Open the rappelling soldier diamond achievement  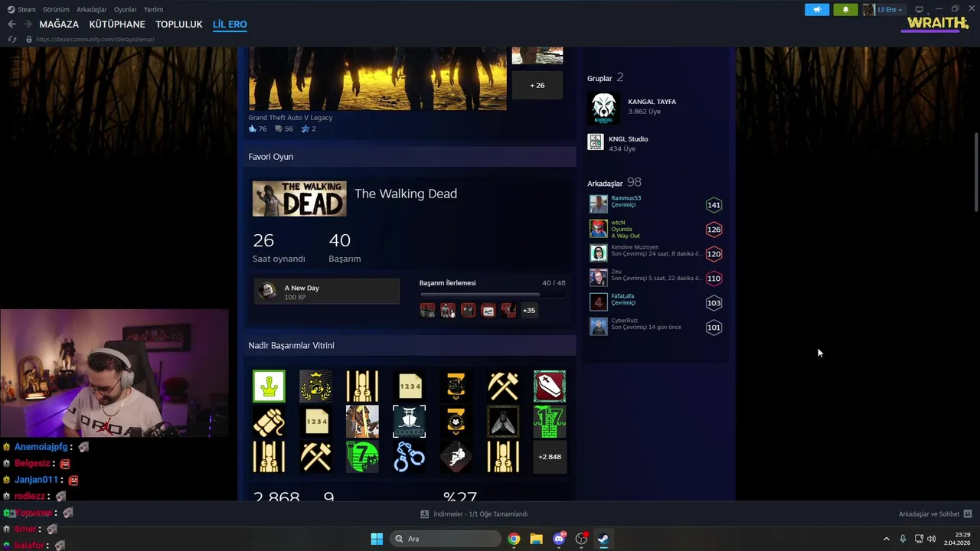456,457
